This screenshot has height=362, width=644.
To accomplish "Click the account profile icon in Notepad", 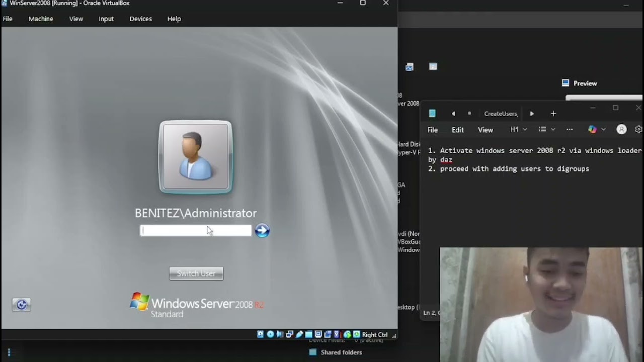I will pos(622,129).
